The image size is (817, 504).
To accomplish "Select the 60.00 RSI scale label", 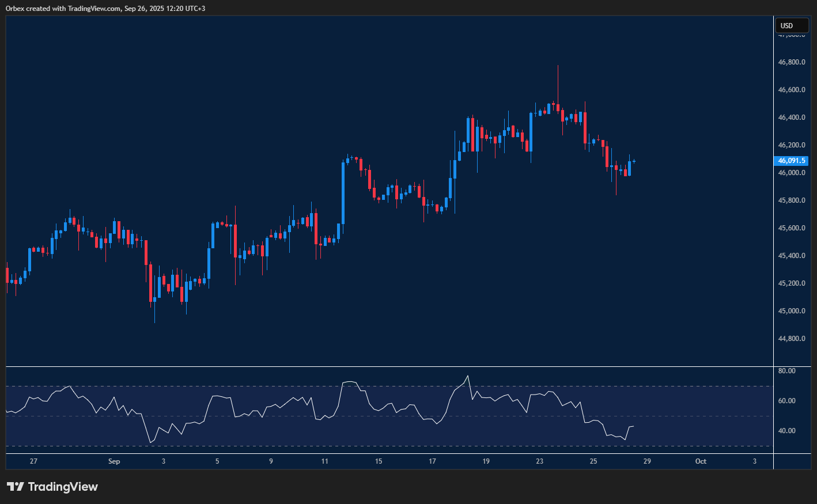I will tap(786, 401).
